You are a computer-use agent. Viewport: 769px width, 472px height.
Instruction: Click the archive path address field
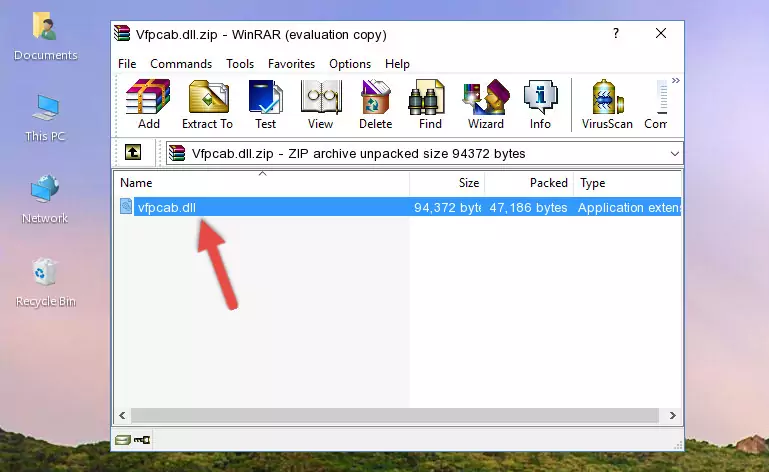424,154
